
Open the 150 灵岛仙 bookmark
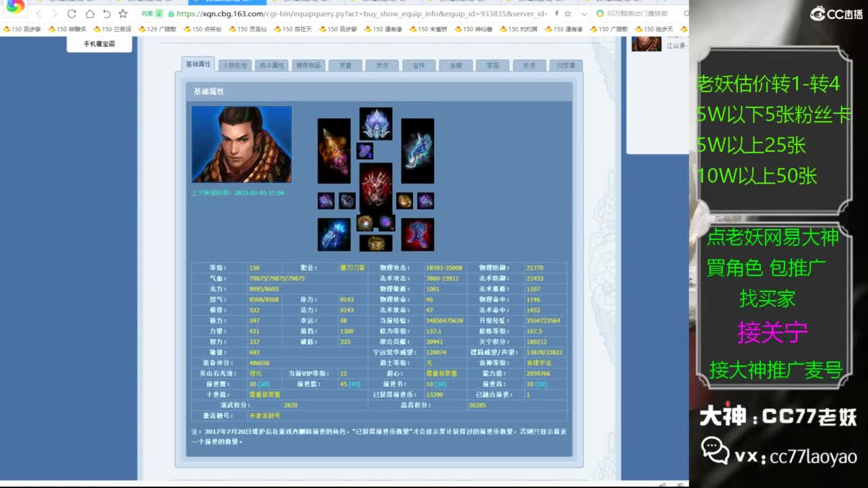248,29
